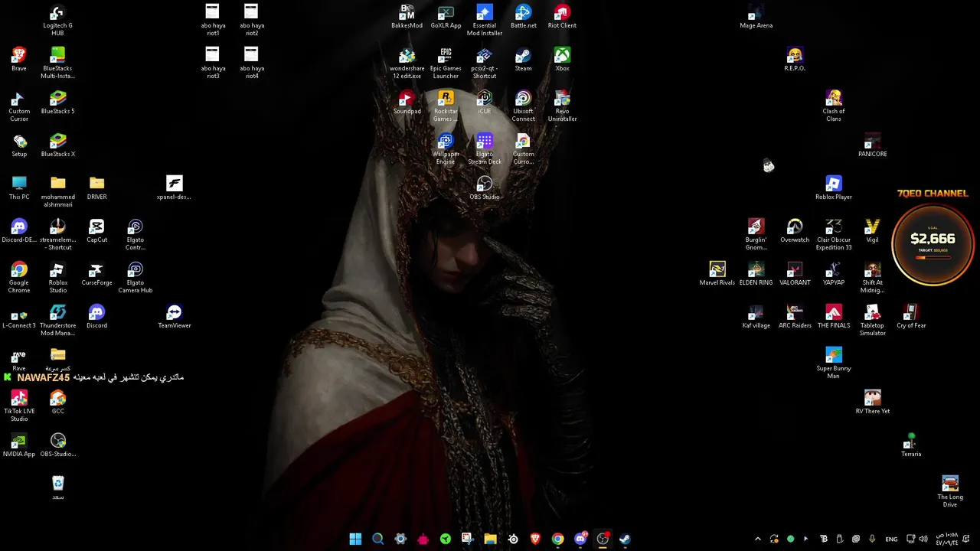The image size is (980, 551).
Task: Open the taskbar clock and date
Action: pyautogui.click(x=946, y=539)
